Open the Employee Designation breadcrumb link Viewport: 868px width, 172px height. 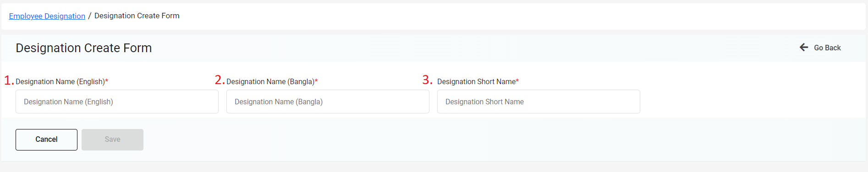[x=47, y=16]
